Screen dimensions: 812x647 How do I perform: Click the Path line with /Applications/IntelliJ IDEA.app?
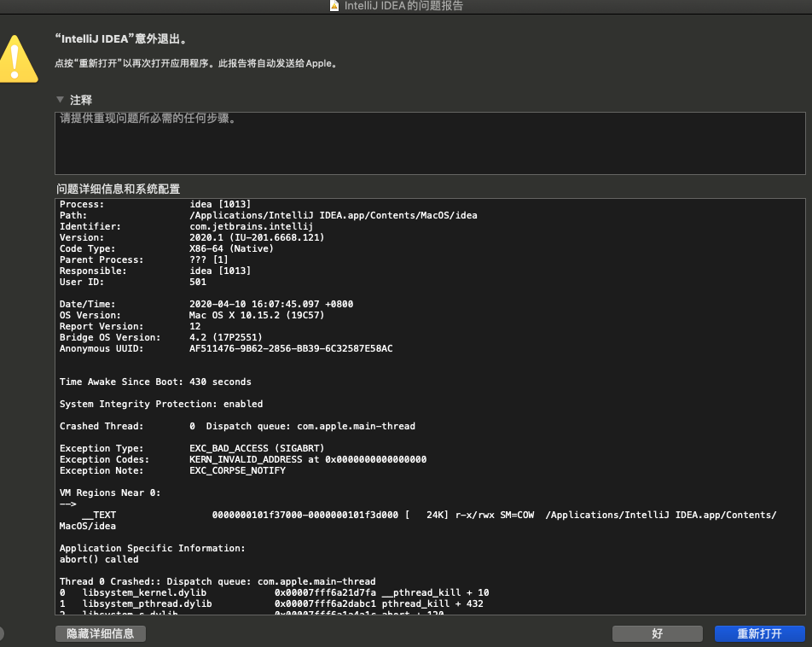(268, 215)
